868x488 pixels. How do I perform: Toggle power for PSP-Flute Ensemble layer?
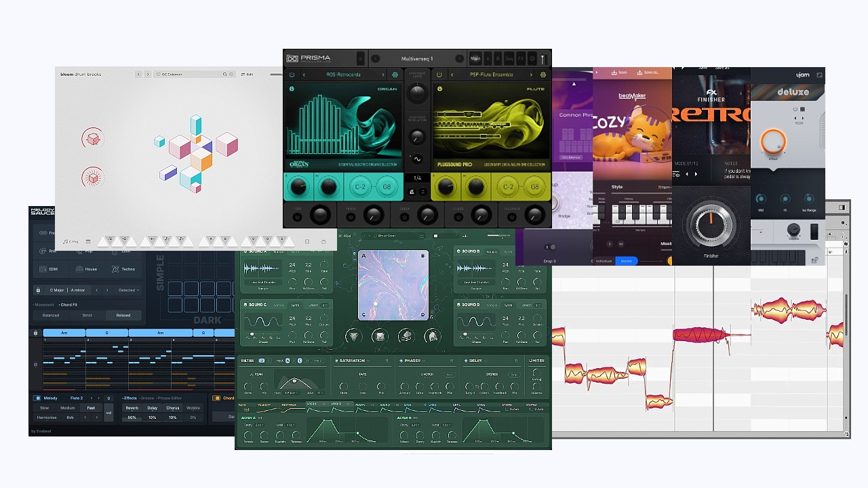click(439, 75)
